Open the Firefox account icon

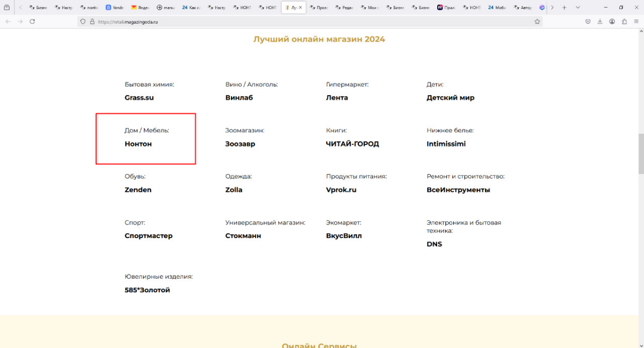coord(612,21)
